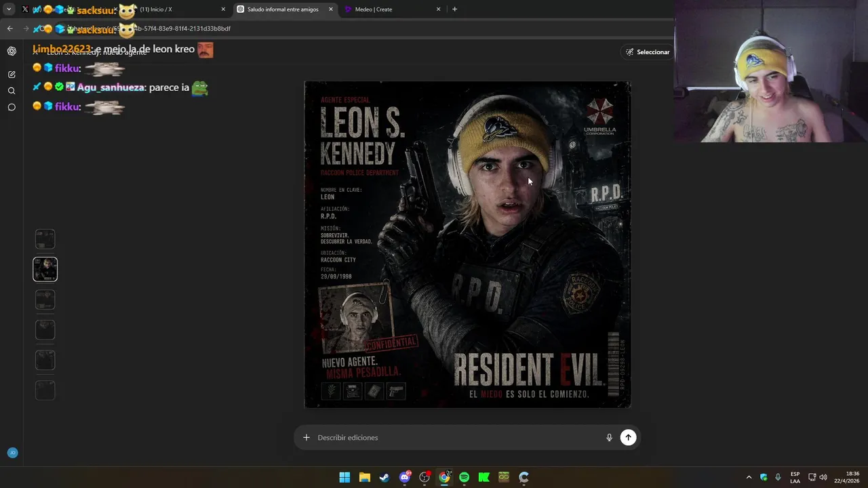Go back with browser back arrow
The height and width of the screenshot is (488, 868).
pyautogui.click(x=9, y=28)
